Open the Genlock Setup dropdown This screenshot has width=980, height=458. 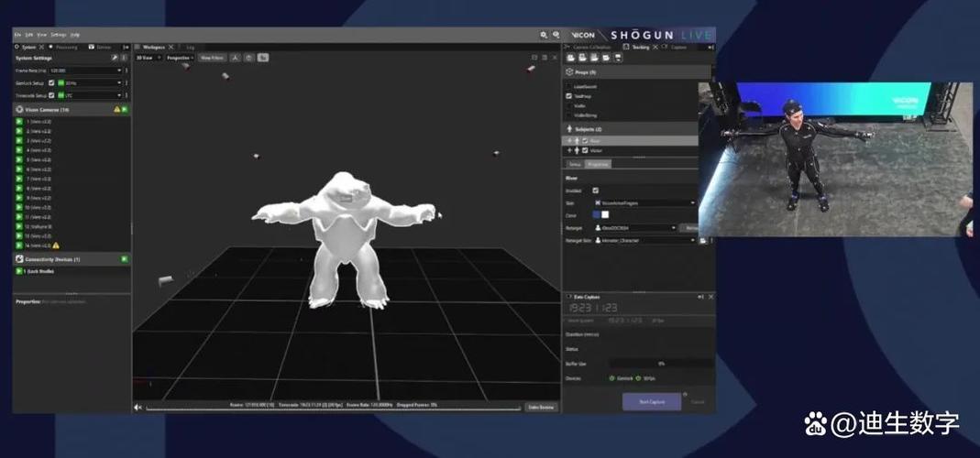point(89,83)
